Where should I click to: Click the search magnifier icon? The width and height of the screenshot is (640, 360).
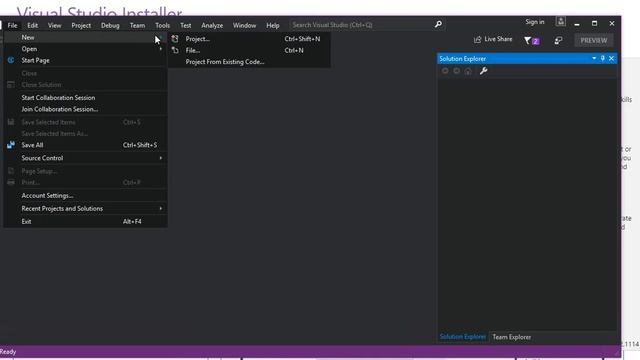tap(438, 24)
